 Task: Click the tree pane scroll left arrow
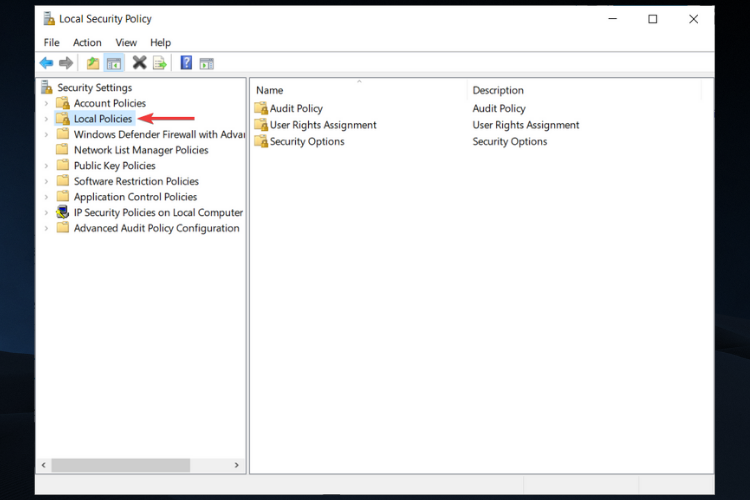coord(44,465)
